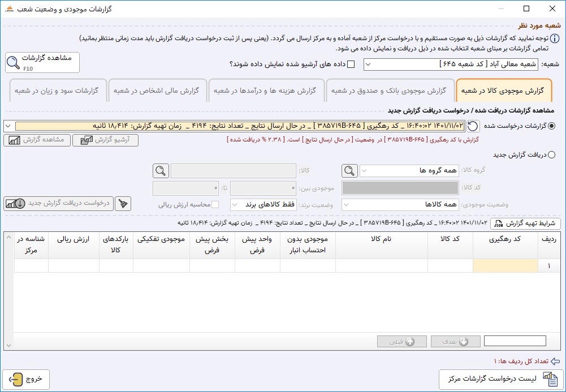The image size is (566, 392).
Task: Click the قبلی previous page button
Action: click(402, 342)
